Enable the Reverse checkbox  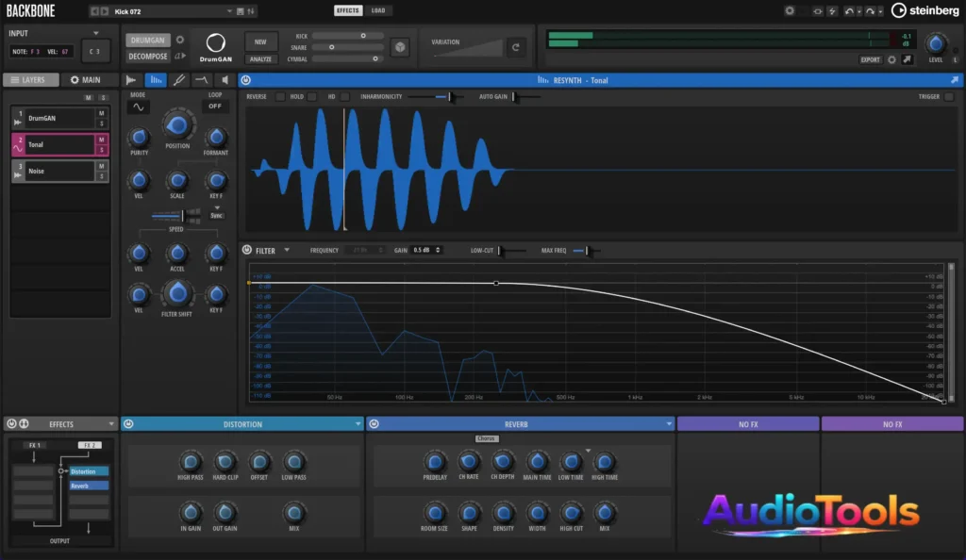(280, 97)
